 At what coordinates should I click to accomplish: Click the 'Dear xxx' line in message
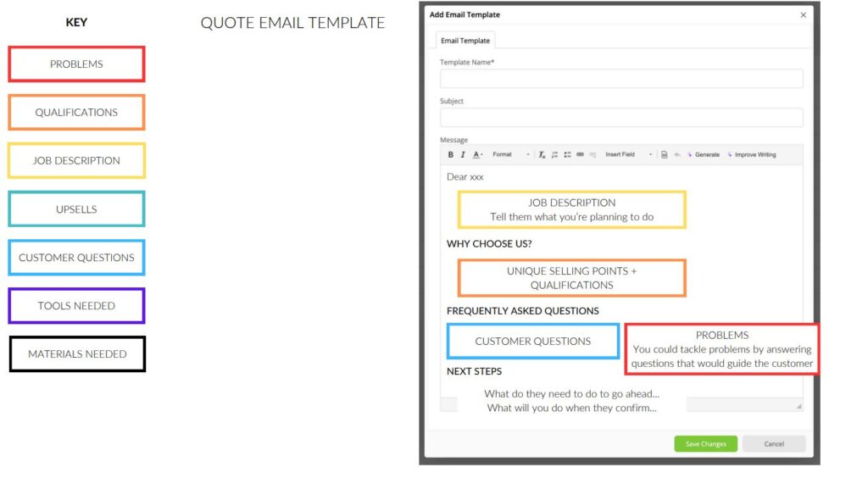tap(465, 176)
